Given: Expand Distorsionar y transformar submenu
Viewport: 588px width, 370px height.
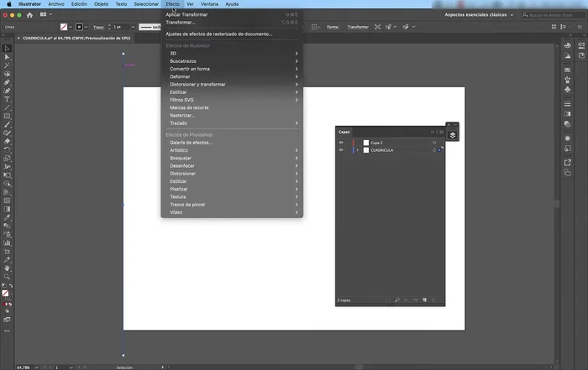Looking at the screenshot, I should (232, 84).
